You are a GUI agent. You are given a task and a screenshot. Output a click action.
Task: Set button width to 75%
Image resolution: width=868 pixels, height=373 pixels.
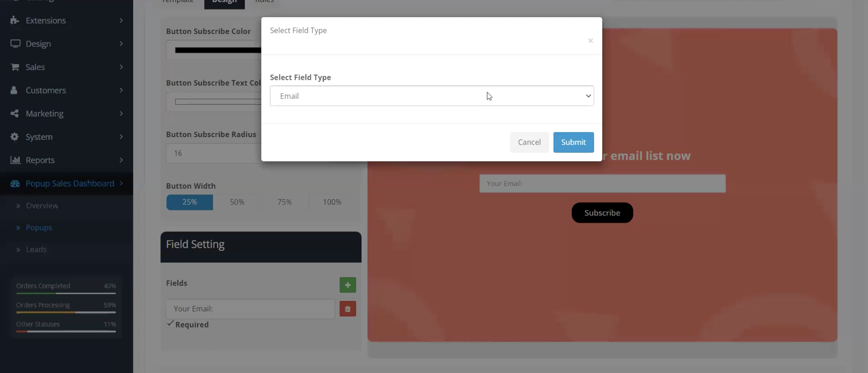(284, 202)
